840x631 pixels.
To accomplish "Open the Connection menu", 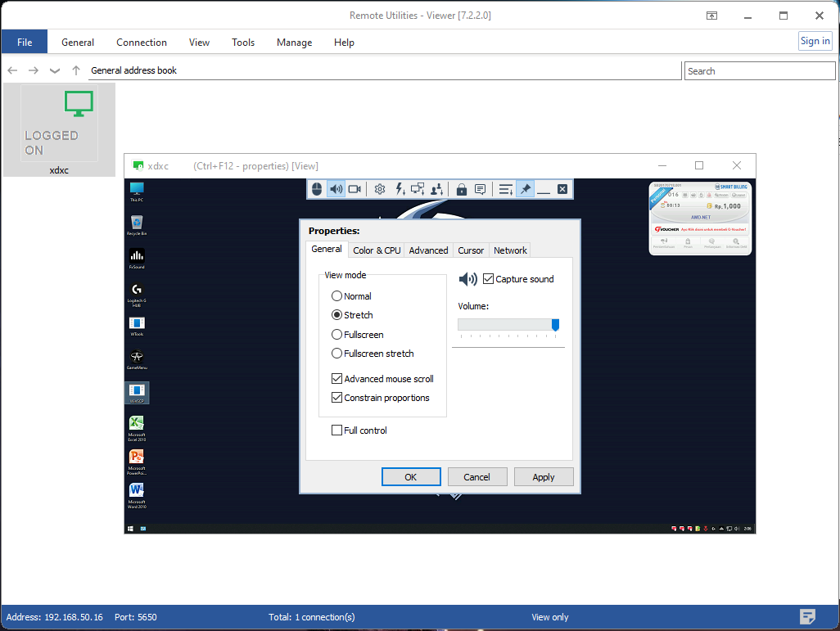I will (x=142, y=43).
